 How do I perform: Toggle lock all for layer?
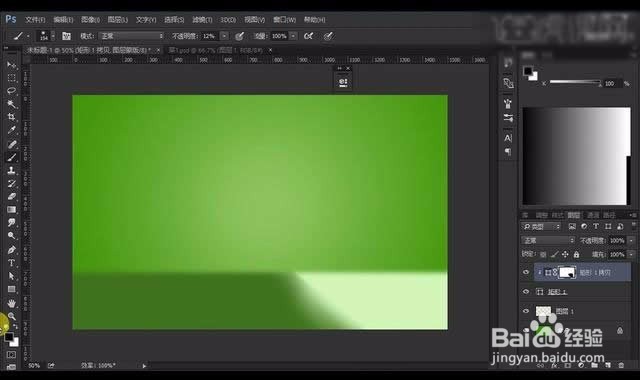[x=576, y=254]
